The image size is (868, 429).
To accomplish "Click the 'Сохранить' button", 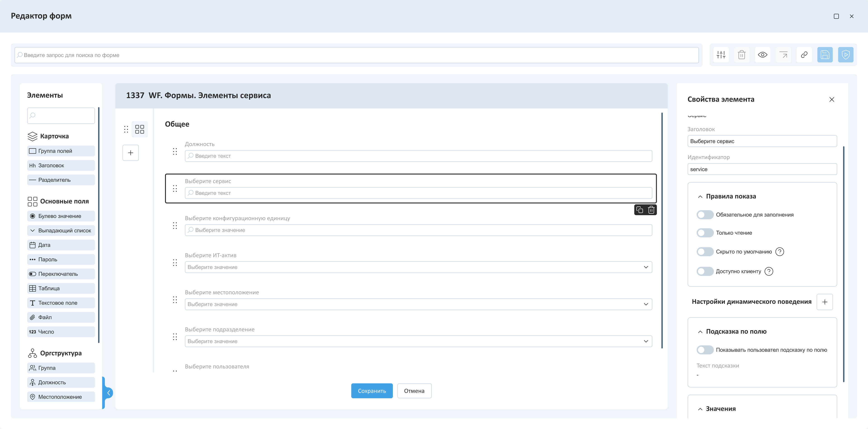I will 372,391.
